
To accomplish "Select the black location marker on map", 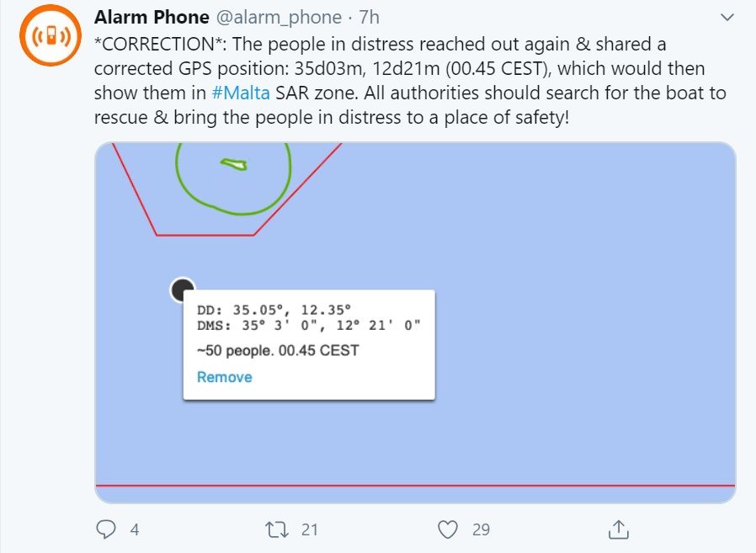I will pos(182,290).
